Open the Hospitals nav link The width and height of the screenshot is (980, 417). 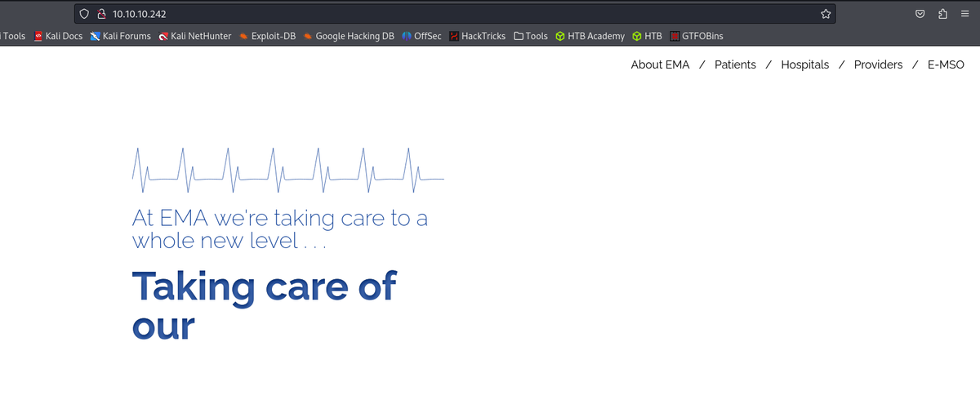point(804,64)
